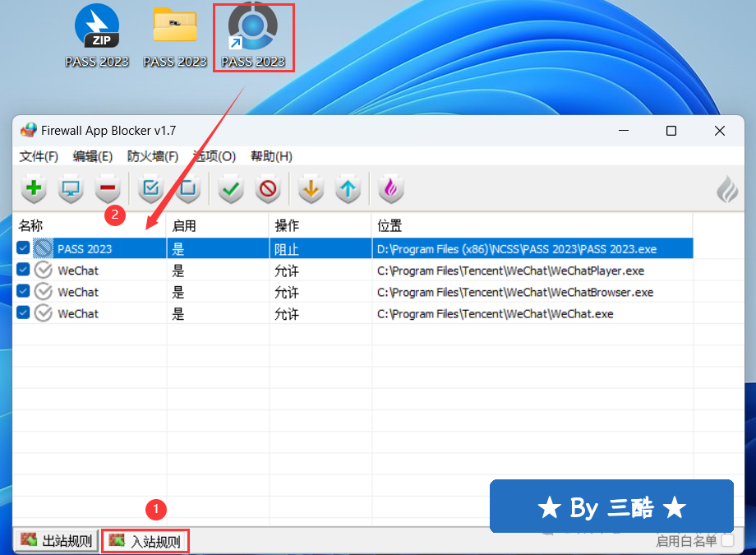
Task: Click the blue up-arrow toolbar icon
Action: [348, 189]
